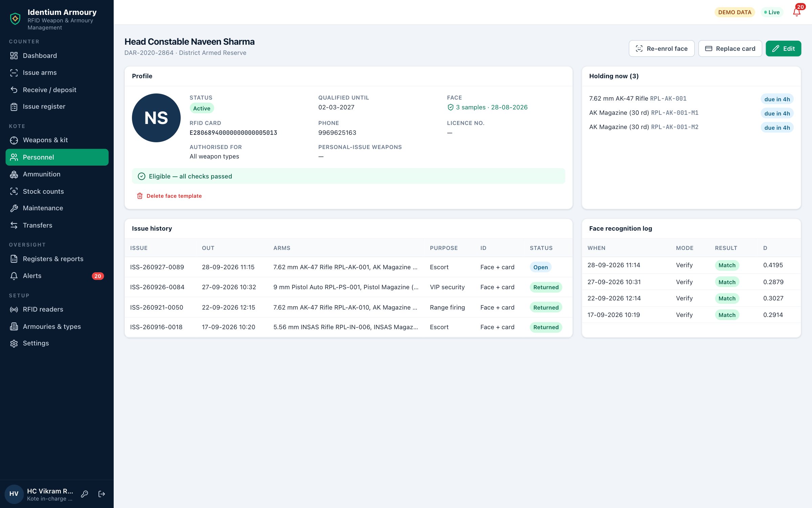Click issue ISS-260921-0050
The image size is (812, 508).
point(157,307)
